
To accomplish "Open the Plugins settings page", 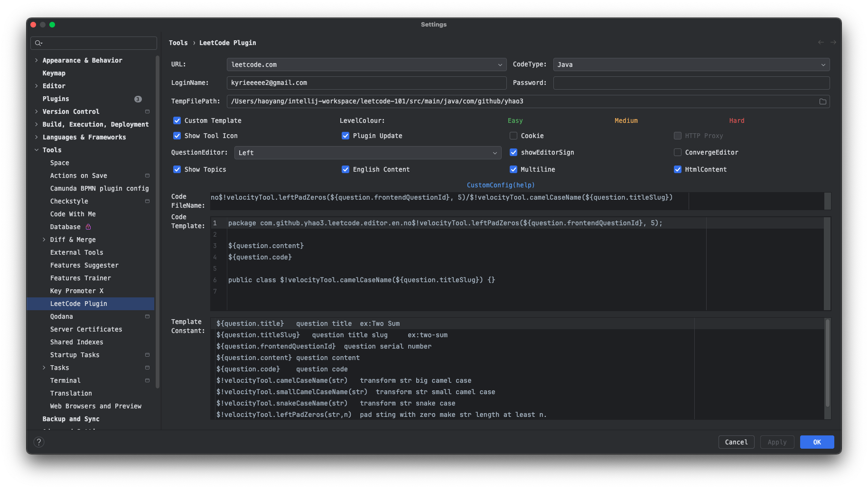I will point(56,99).
